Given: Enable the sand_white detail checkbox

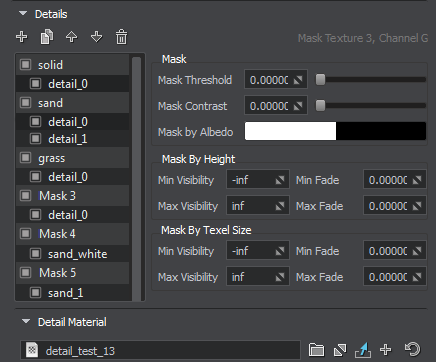Looking at the screenshot, I should [35, 254].
